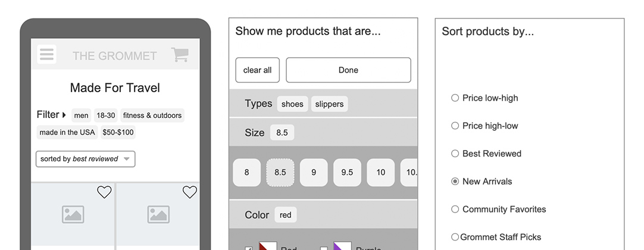Expand the Color filter section header
Viewport: 644px width, 250px height.
point(323,215)
